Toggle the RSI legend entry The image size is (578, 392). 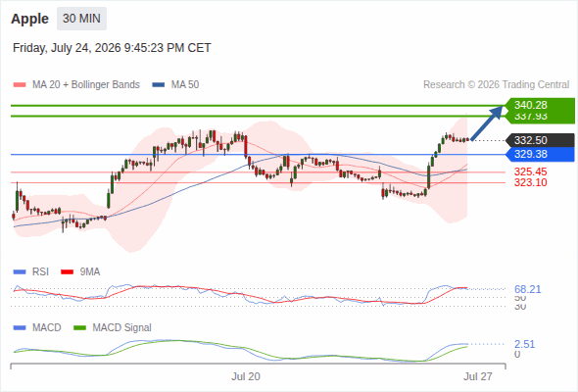(x=31, y=271)
